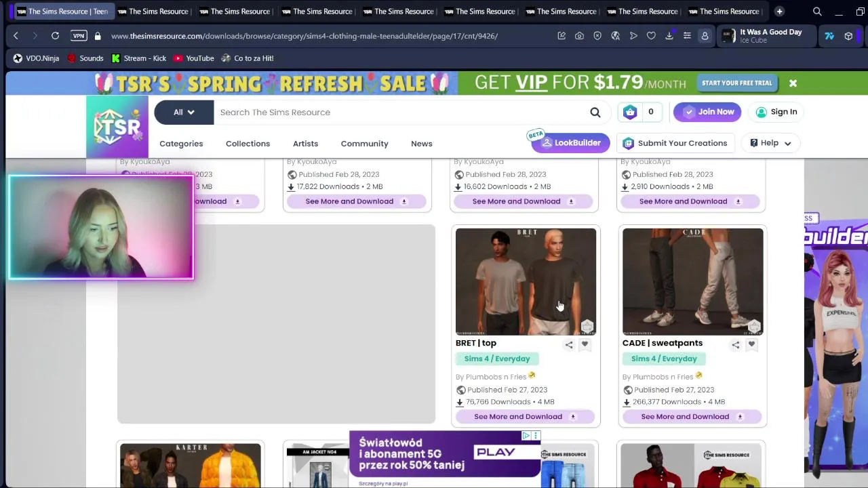Favorite the CADE sweatpants with heart icon
This screenshot has width=868, height=488.
(751, 345)
